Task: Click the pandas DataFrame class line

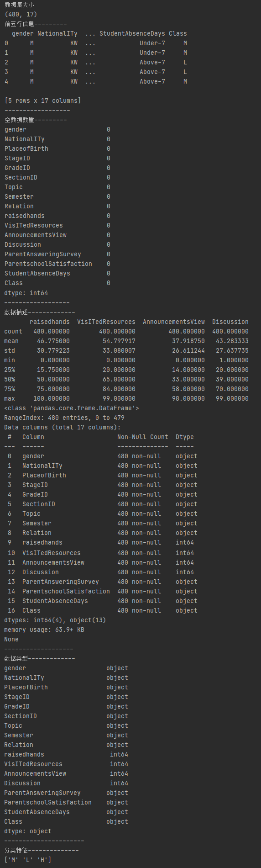Action: click(72, 408)
